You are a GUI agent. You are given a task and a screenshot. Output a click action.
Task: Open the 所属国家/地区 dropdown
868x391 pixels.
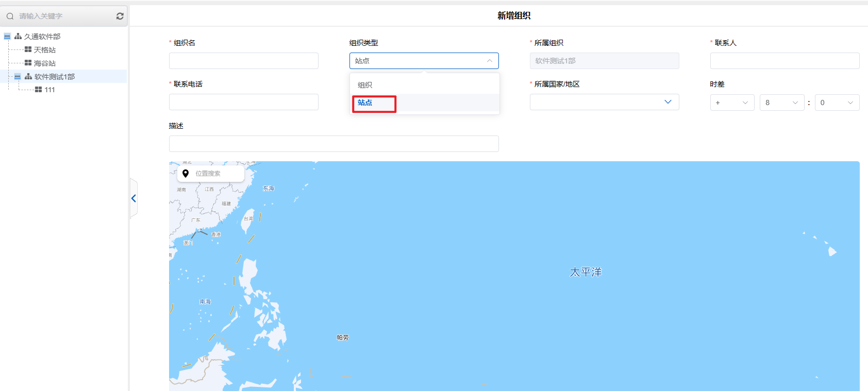click(604, 102)
